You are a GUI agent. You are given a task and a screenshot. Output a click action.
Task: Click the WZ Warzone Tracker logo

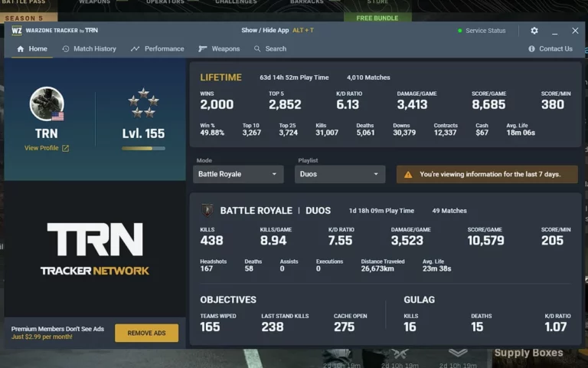[x=17, y=31]
